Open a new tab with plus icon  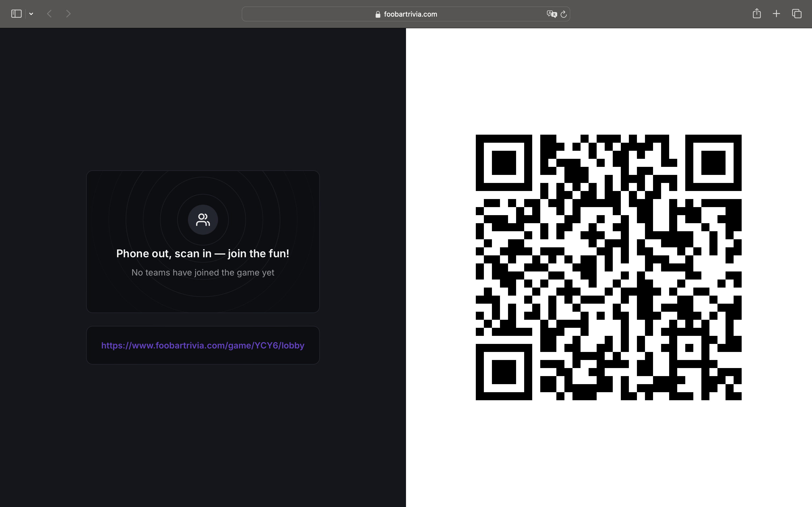coord(776,14)
